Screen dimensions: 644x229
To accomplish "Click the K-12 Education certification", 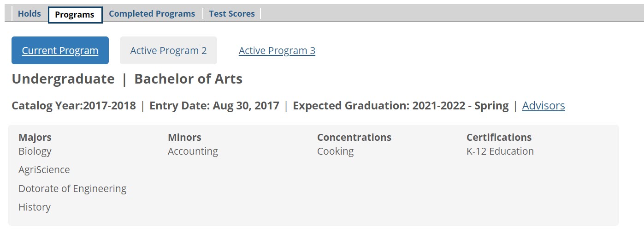I will 500,151.
